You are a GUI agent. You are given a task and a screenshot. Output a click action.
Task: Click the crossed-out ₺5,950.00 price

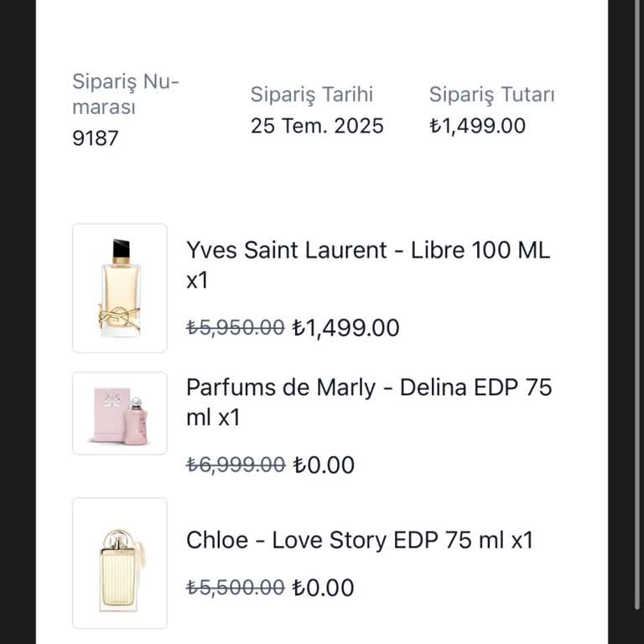[236, 328]
